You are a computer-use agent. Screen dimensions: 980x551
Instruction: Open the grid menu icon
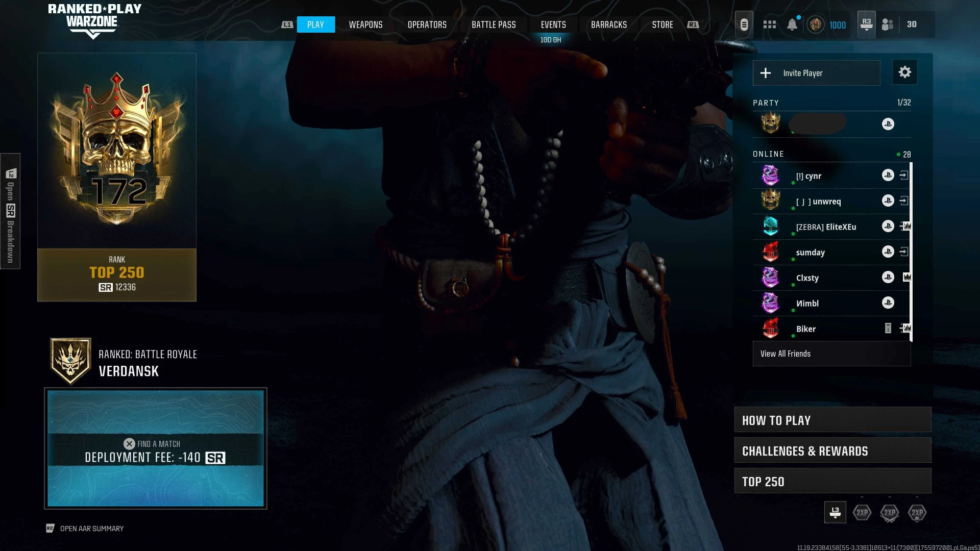point(769,24)
